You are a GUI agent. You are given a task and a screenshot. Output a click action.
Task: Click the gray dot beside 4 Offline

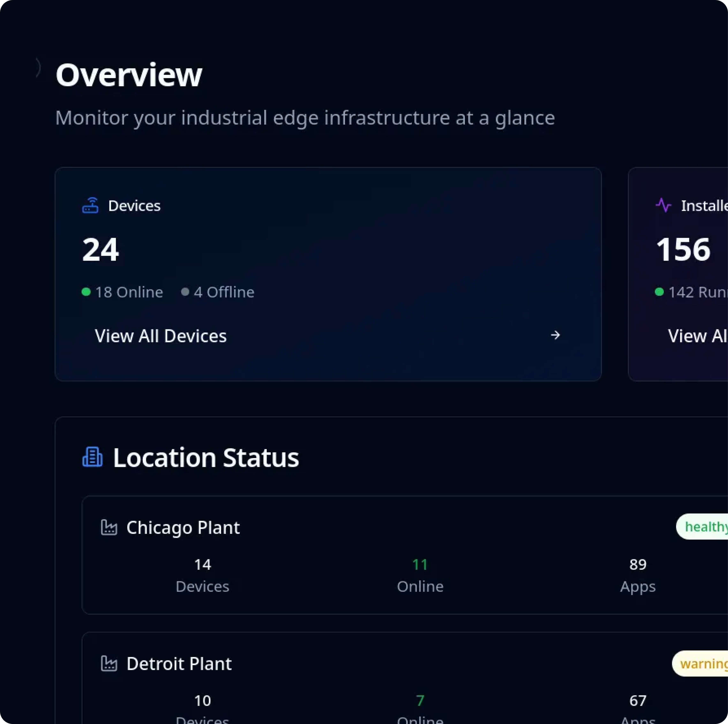[x=185, y=292]
